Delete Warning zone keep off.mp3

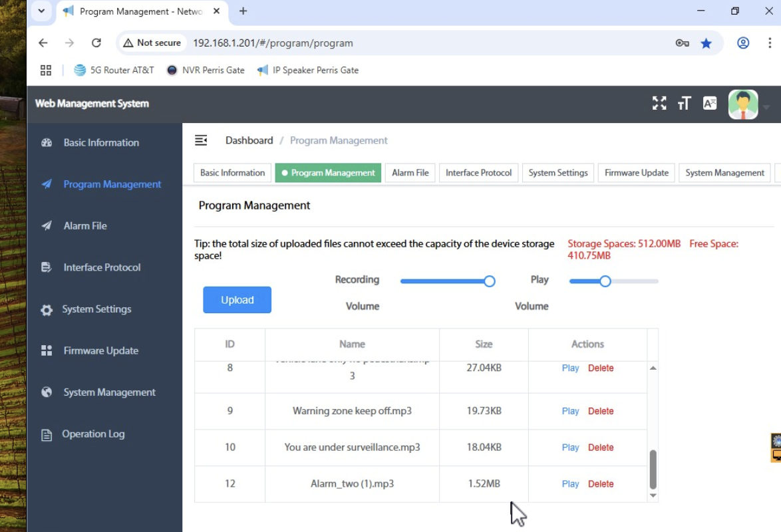[x=601, y=412]
